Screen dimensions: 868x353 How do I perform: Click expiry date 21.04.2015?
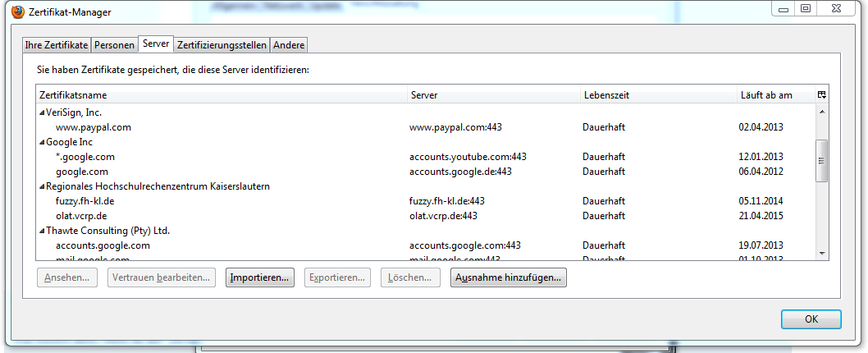click(x=761, y=216)
